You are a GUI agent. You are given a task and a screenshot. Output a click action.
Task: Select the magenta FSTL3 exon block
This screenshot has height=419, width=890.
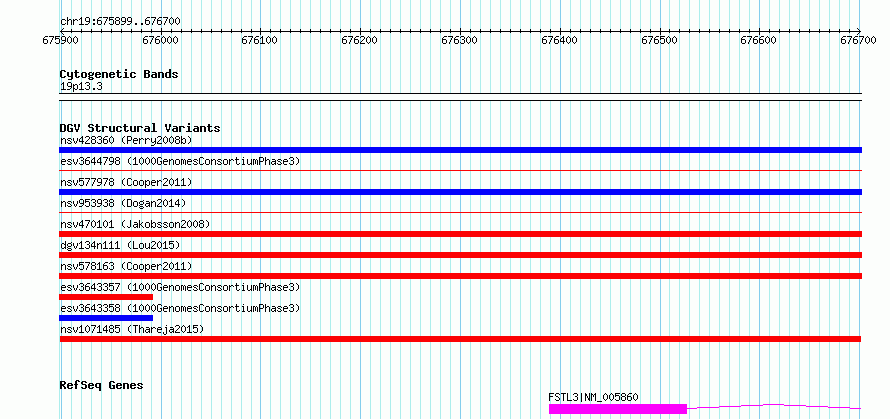tap(618, 408)
